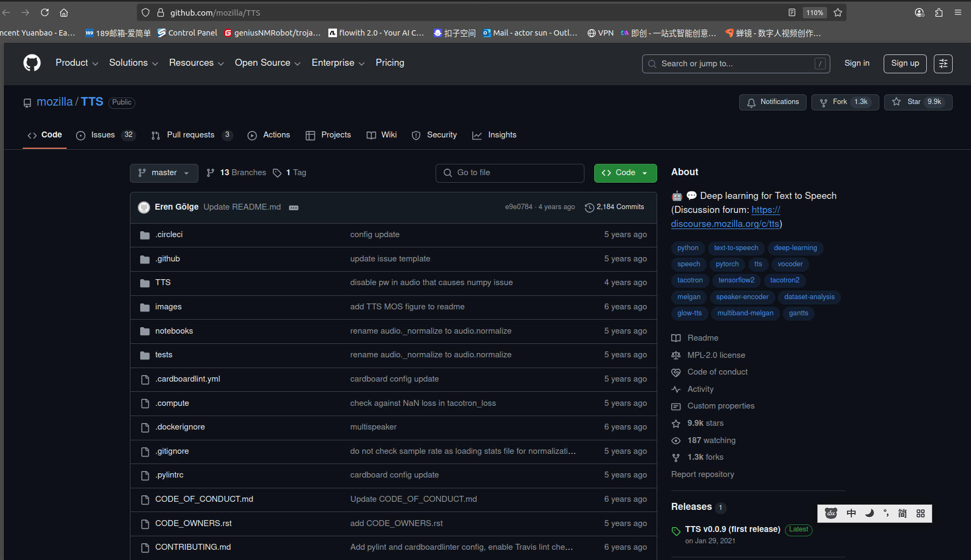
Task: Open the discourse.mozilla.org forum link
Action: [725, 217]
